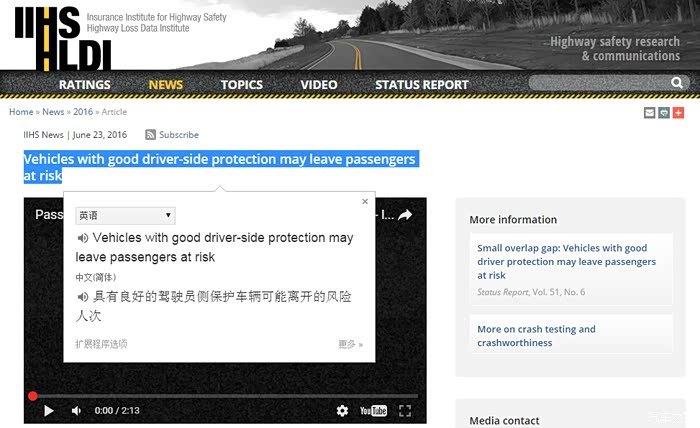The image size is (700, 428).
Task: Open the Subscribe link
Action: 179,135
